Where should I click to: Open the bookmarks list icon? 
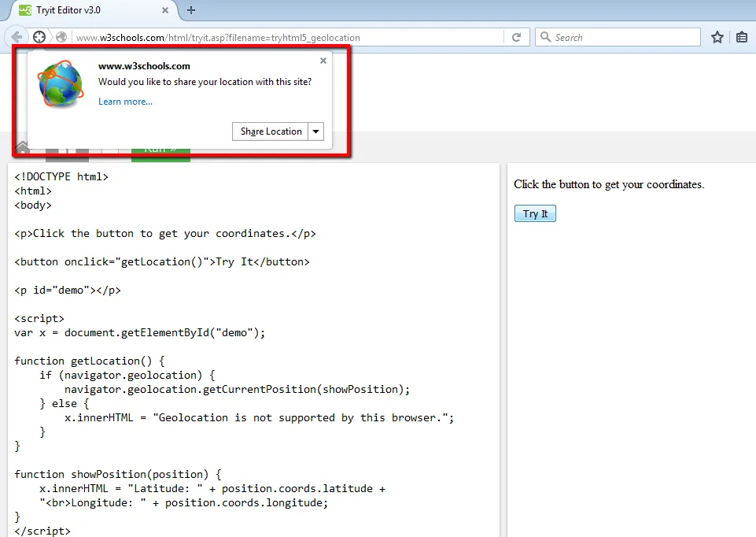pyautogui.click(x=742, y=37)
